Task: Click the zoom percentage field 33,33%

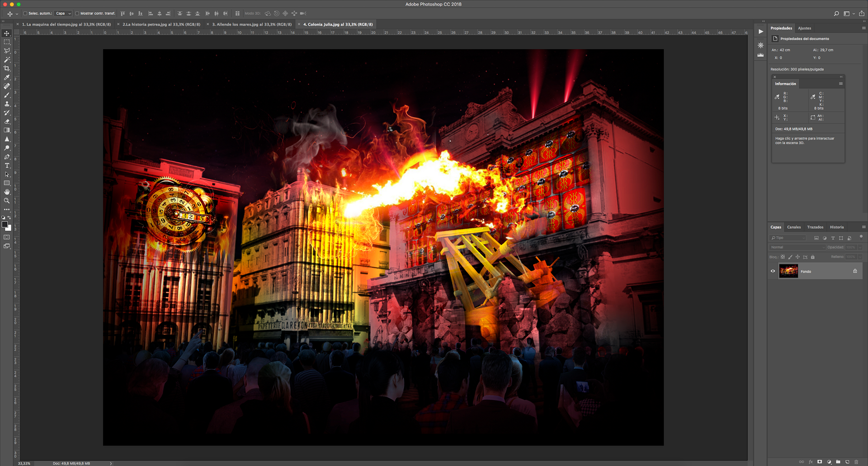Action: click(x=24, y=463)
